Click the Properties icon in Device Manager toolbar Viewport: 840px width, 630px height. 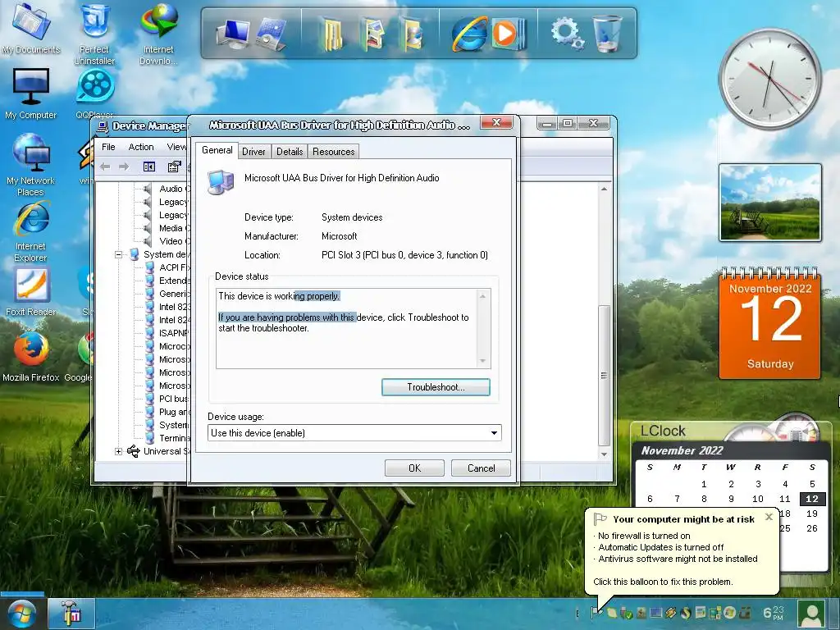coord(174,167)
